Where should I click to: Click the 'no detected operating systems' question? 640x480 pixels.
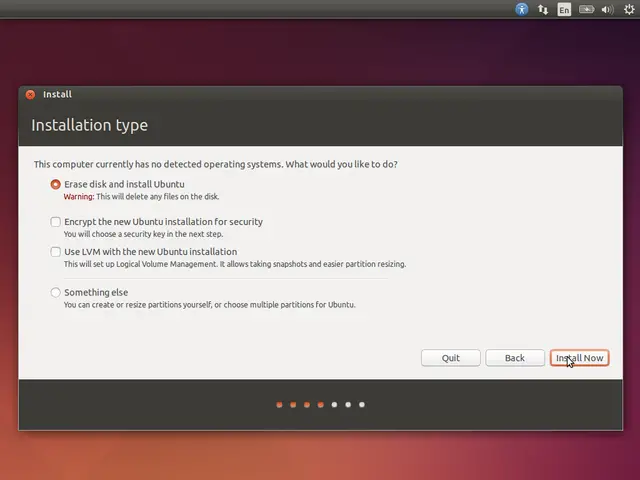point(216,164)
